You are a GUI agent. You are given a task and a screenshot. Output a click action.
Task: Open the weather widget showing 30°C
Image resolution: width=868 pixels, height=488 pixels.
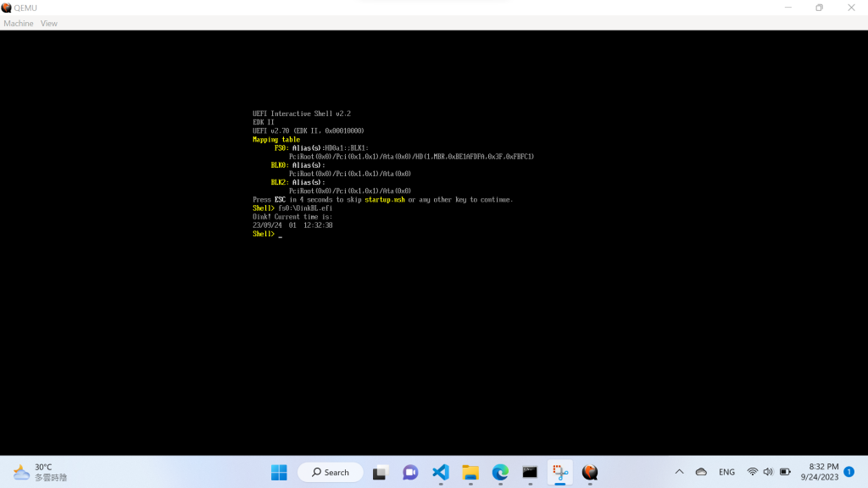pyautogui.click(x=40, y=472)
